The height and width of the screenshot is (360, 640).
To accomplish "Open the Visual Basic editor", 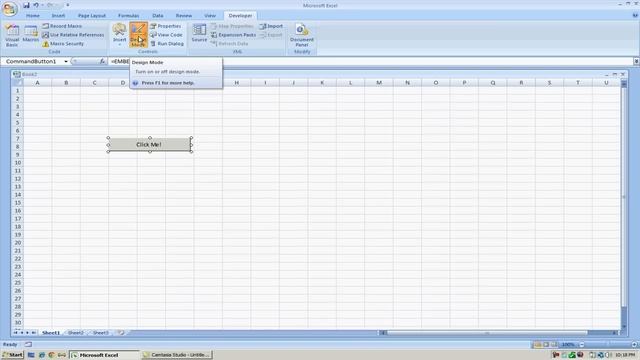I will pyautogui.click(x=12, y=36).
